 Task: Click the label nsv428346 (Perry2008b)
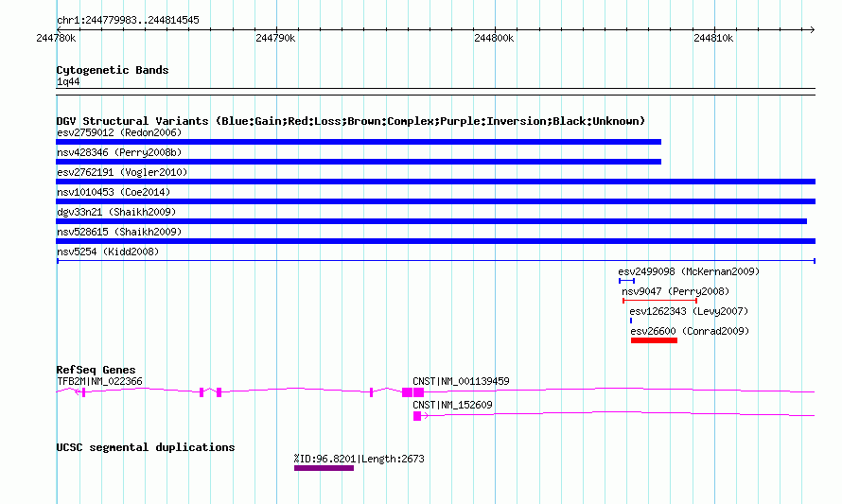click(x=119, y=152)
